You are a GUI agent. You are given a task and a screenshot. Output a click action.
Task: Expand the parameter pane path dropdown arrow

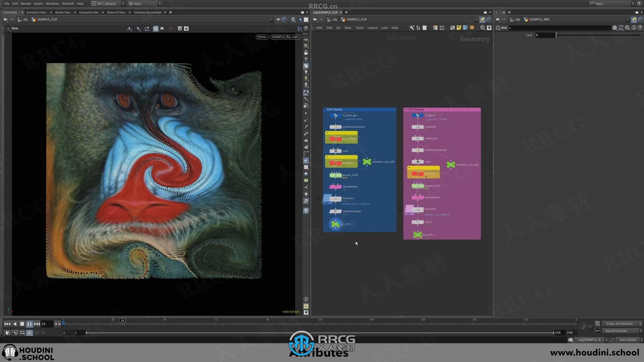click(628, 19)
